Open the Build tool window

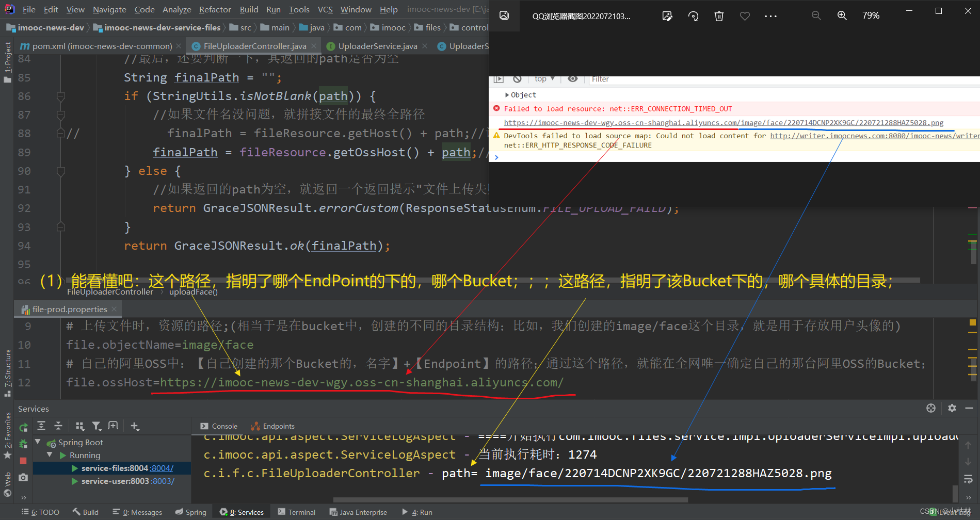(x=86, y=512)
